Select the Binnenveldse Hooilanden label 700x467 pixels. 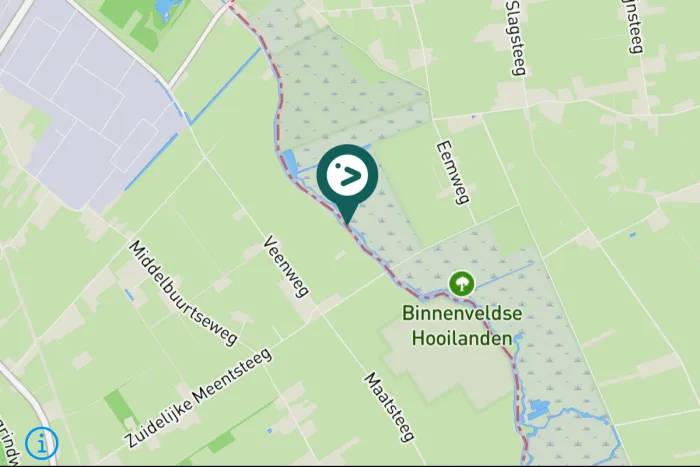click(x=462, y=325)
